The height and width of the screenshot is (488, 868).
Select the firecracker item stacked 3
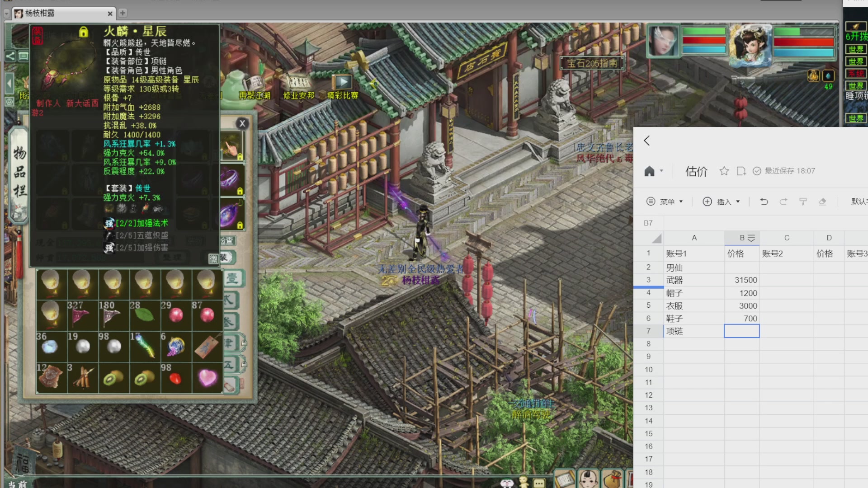(x=82, y=378)
